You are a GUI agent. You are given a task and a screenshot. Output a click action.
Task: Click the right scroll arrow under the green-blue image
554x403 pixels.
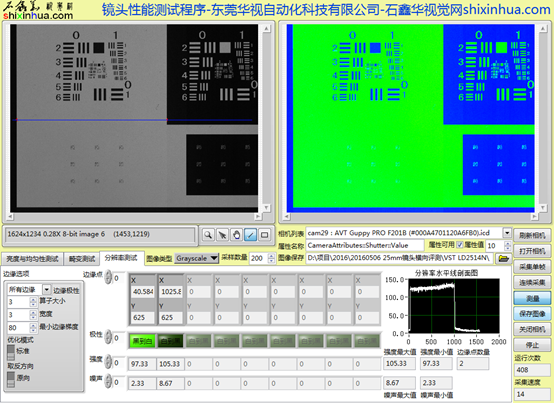[x=535, y=217]
